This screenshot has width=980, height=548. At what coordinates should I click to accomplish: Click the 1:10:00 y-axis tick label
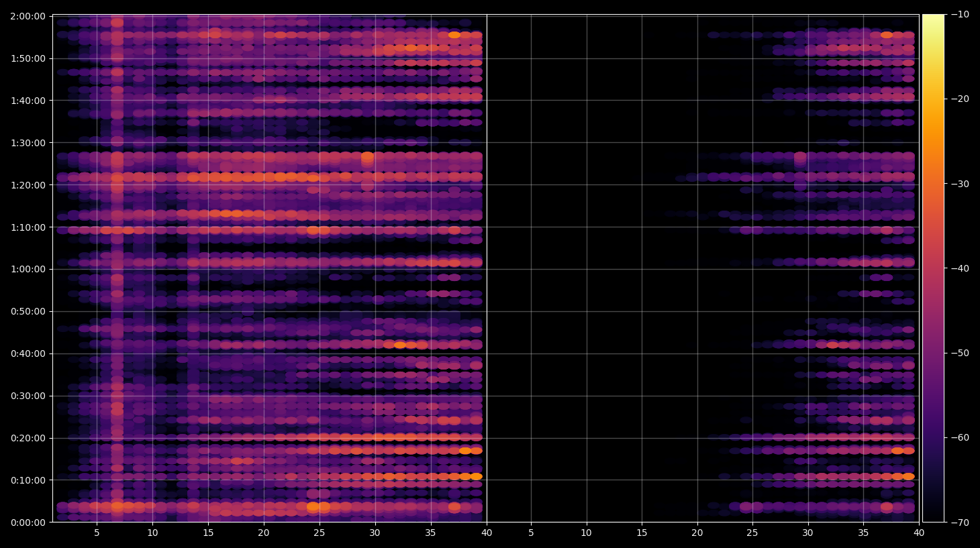click(28, 227)
